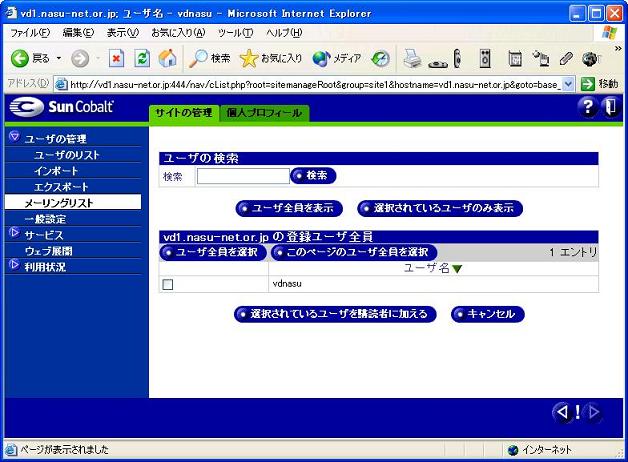Refresh the page with the green arrows icon
Screen dimensions: 628x462
(142, 59)
